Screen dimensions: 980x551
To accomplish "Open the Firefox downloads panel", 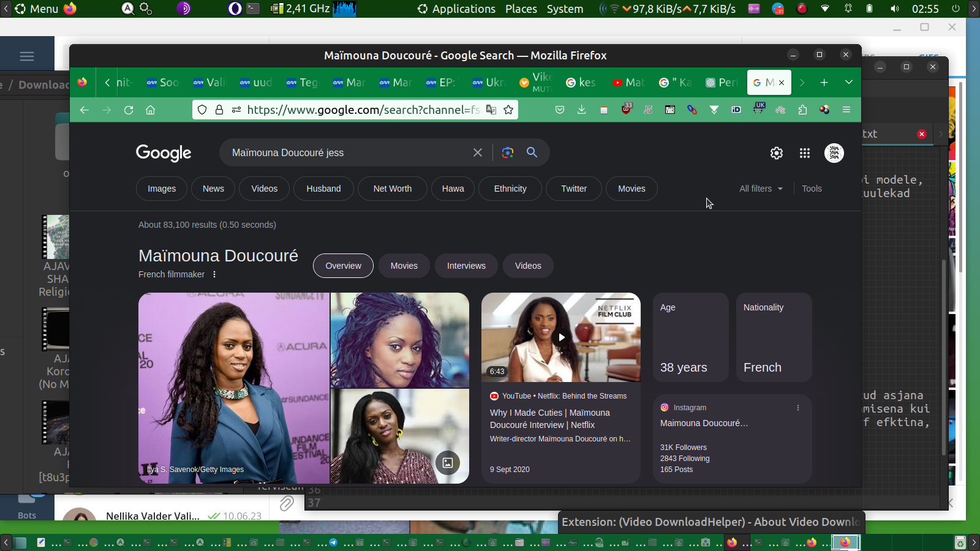I will (x=582, y=110).
